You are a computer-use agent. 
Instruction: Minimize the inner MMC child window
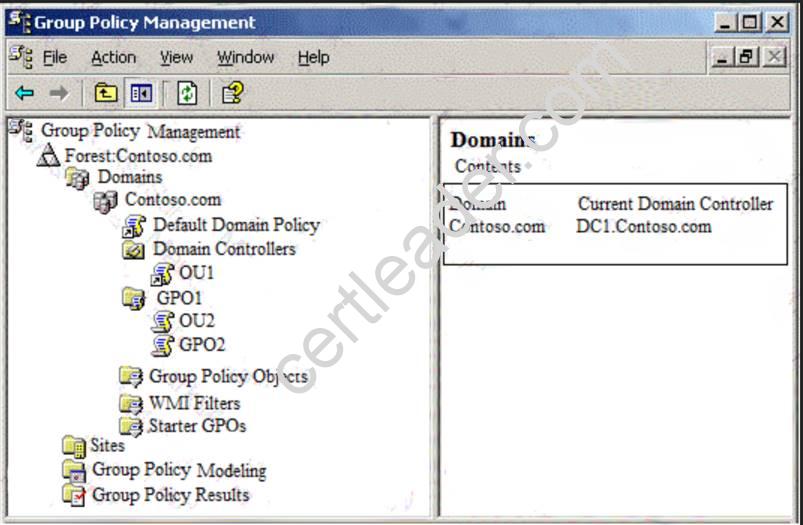(722, 57)
